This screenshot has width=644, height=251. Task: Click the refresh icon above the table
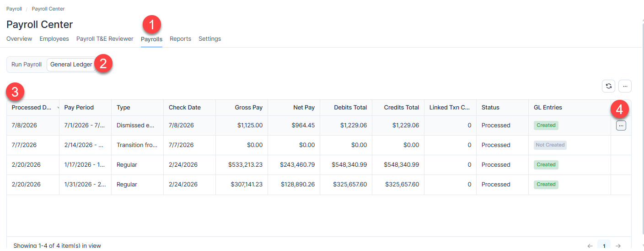(608, 86)
